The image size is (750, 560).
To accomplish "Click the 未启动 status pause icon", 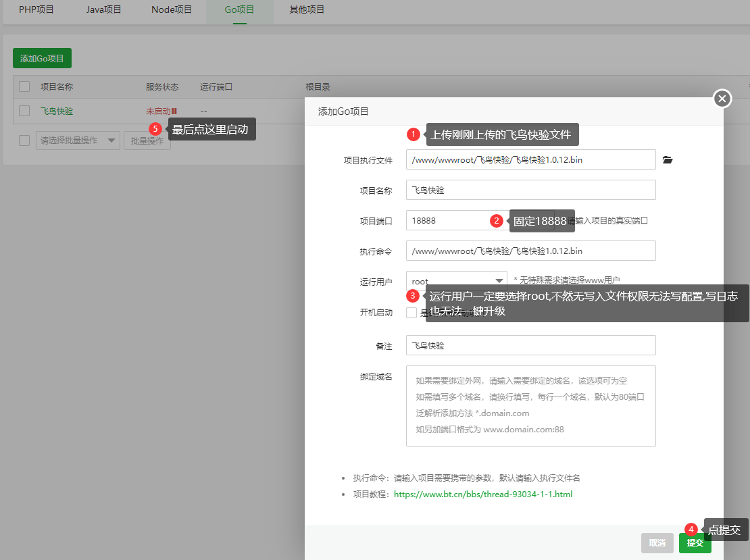I will point(174,111).
